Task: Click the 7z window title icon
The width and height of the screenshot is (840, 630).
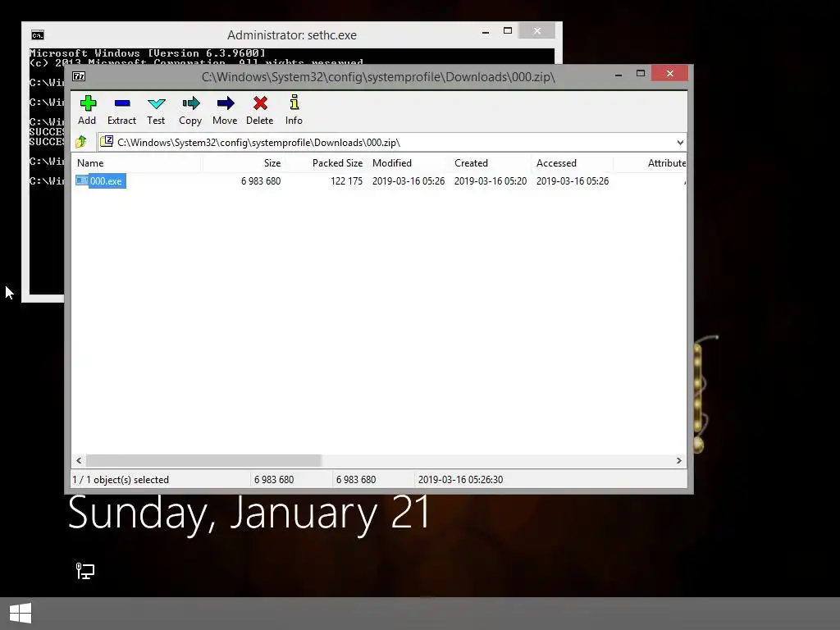Action: point(79,76)
